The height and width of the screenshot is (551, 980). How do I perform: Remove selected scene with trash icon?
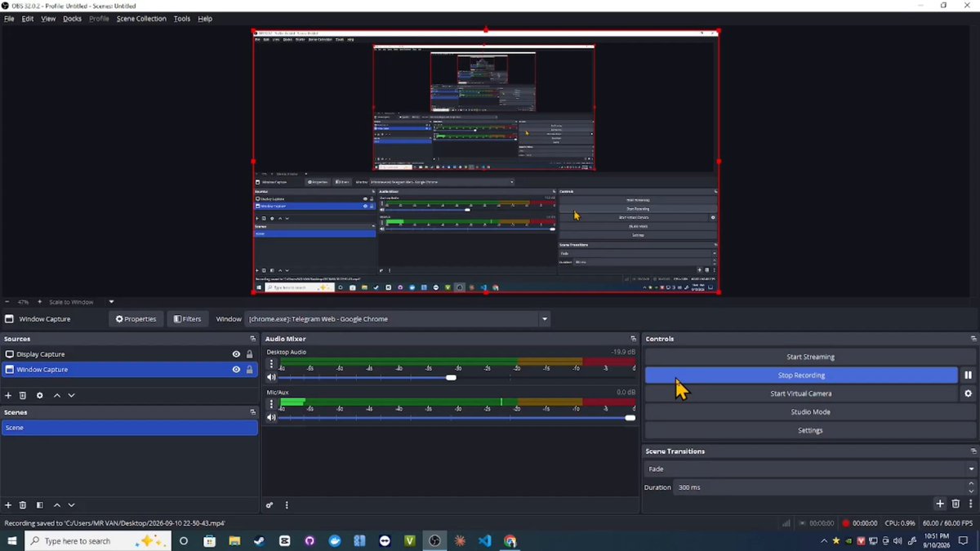tap(23, 505)
